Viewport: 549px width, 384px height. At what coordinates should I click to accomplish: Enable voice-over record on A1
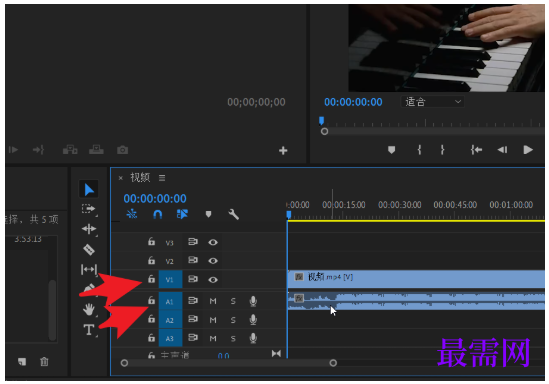click(253, 301)
